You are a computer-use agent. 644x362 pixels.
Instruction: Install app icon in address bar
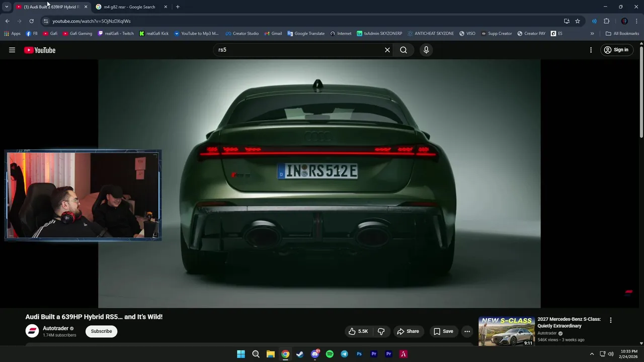tap(567, 21)
